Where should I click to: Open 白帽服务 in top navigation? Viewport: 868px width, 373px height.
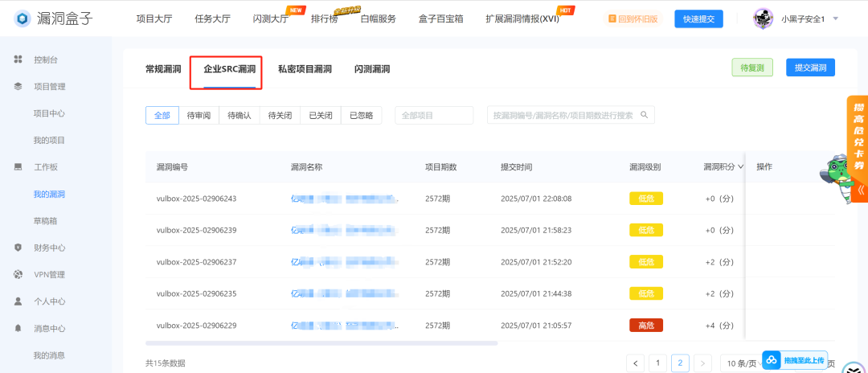click(x=378, y=18)
